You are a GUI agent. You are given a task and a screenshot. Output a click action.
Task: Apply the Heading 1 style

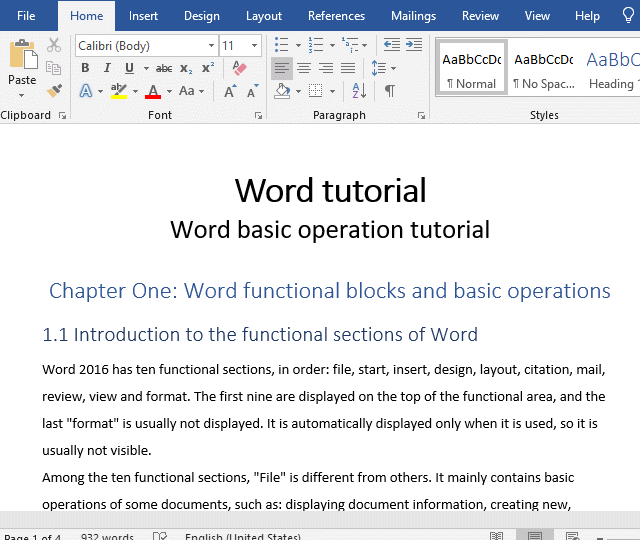[x=612, y=68]
